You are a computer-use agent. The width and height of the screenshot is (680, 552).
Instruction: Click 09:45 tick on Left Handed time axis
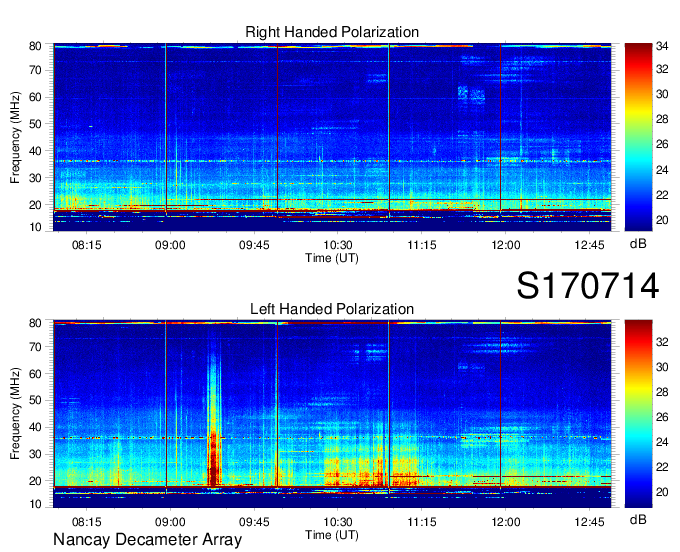click(x=254, y=522)
